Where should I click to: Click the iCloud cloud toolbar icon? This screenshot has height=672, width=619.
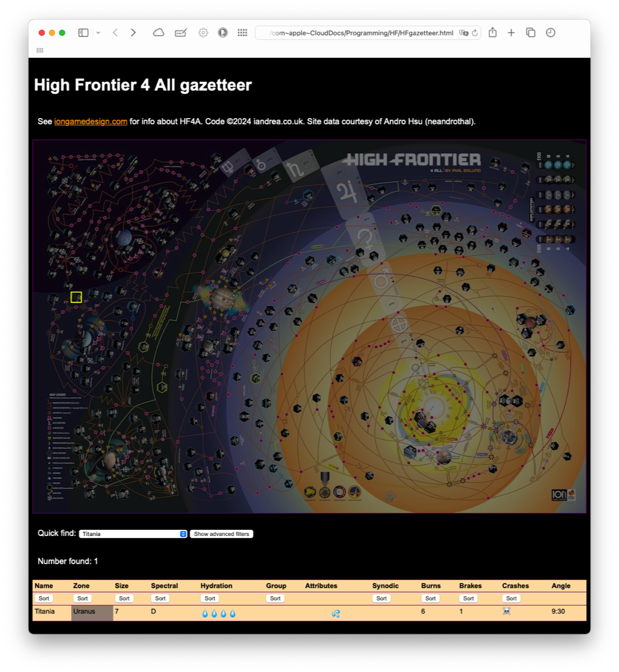tap(158, 32)
